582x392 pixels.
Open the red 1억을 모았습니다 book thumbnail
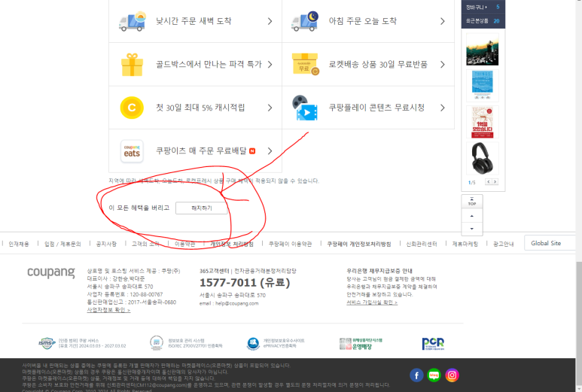coord(483,122)
